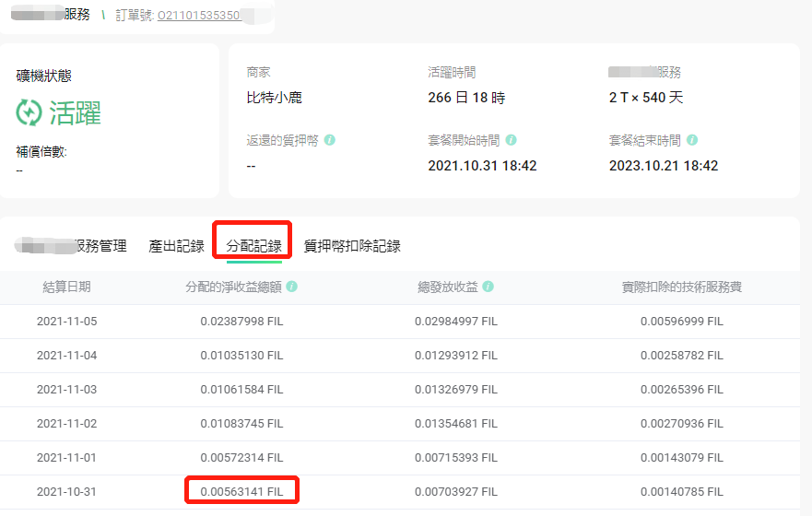This screenshot has height=516, width=812.
Task: Click the 實際扣除的技術服務費 column header
Action: pos(682,287)
